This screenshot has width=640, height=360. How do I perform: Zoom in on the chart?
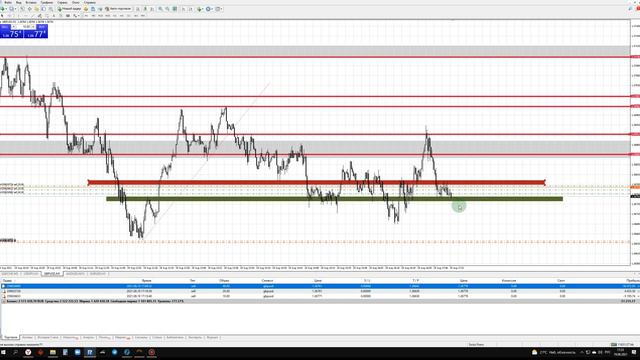click(160, 9)
